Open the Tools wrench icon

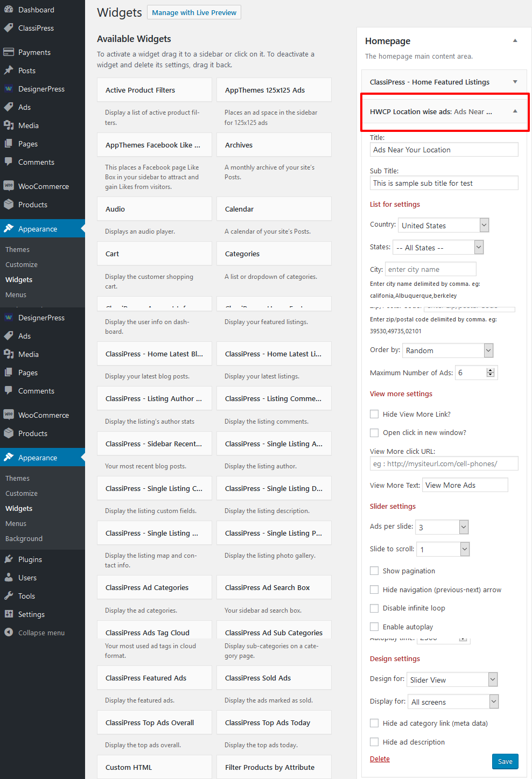(9, 596)
